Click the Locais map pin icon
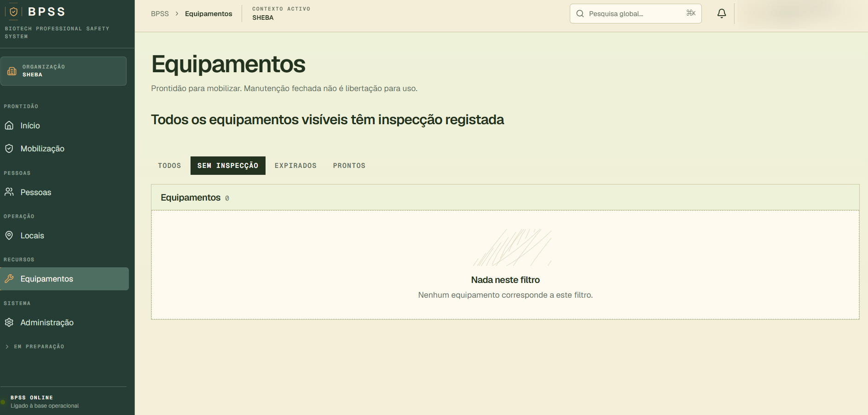This screenshot has height=415, width=868. click(x=9, y=236)
